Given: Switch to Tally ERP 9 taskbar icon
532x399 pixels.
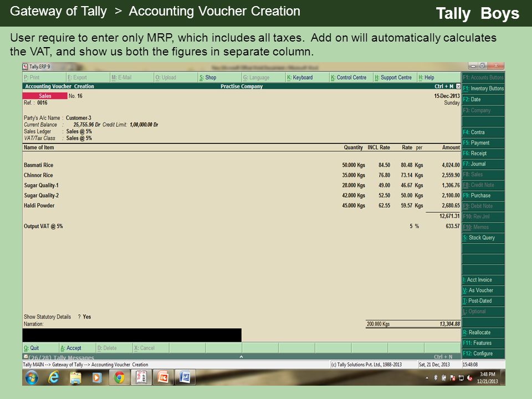Looking at the screenshot, I should pos(141,377).
